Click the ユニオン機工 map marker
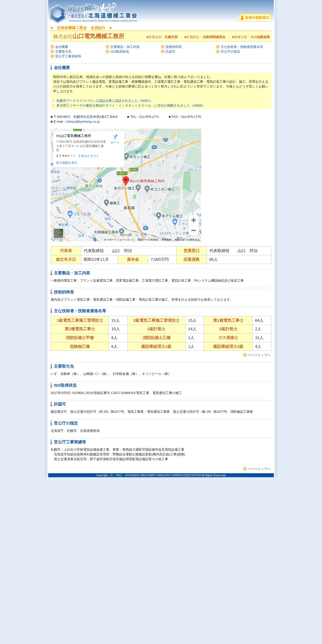322x644 pixels. click(147, 189)
